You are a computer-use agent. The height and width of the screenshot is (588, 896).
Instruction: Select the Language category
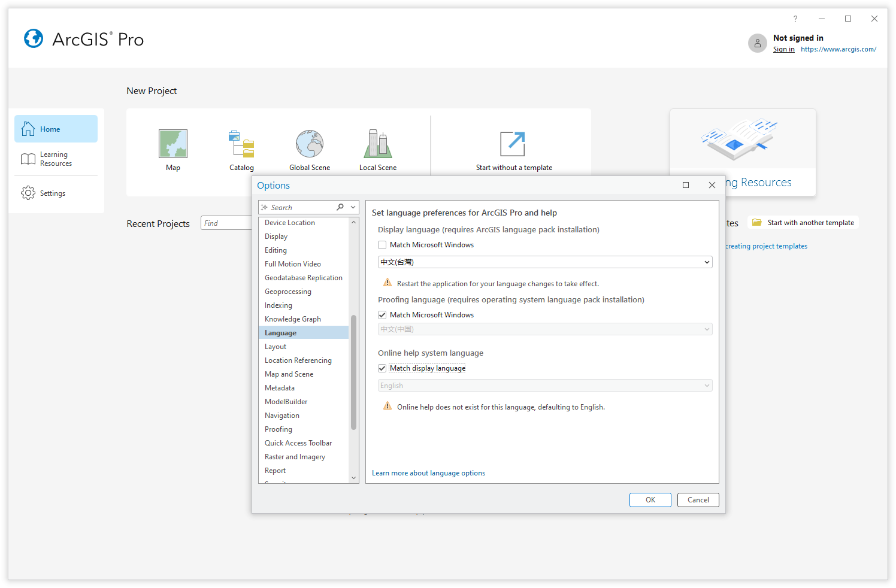(303, 333)
